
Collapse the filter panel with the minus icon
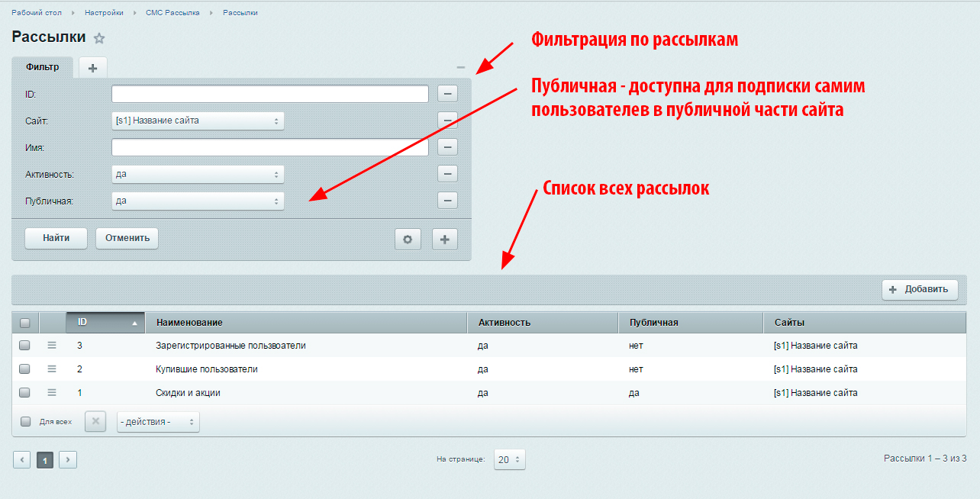(x=460, y=67)
